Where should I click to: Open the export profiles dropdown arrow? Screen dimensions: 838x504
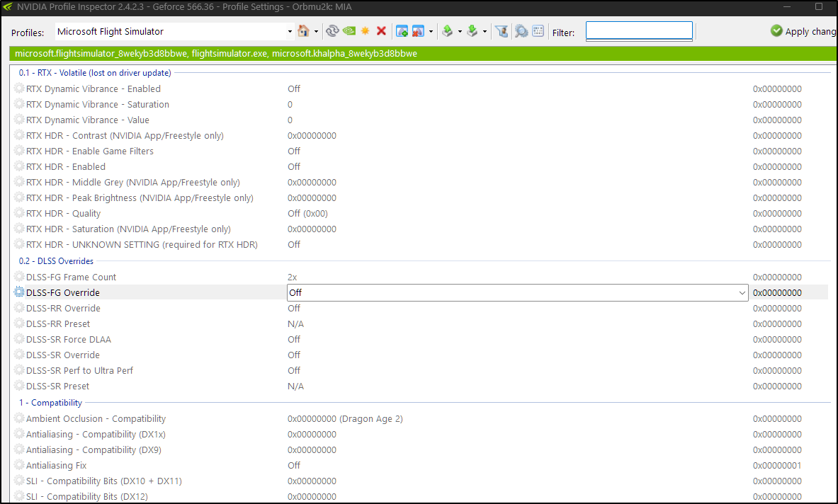(460, 31)
